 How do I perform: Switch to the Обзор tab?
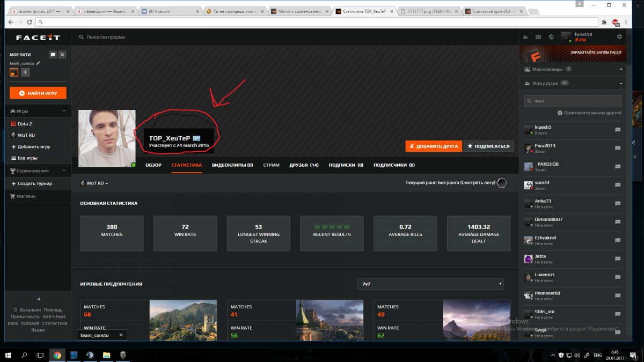point(153,165)
